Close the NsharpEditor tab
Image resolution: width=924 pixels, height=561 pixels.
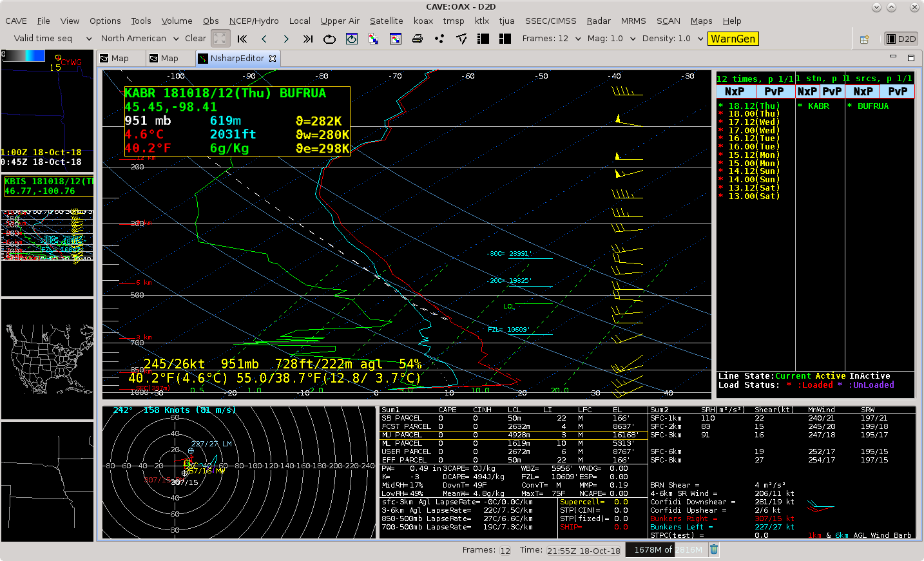273,58
